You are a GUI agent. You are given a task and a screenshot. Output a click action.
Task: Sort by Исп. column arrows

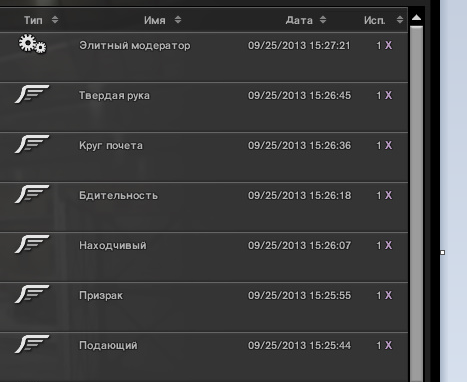(400, 20)
